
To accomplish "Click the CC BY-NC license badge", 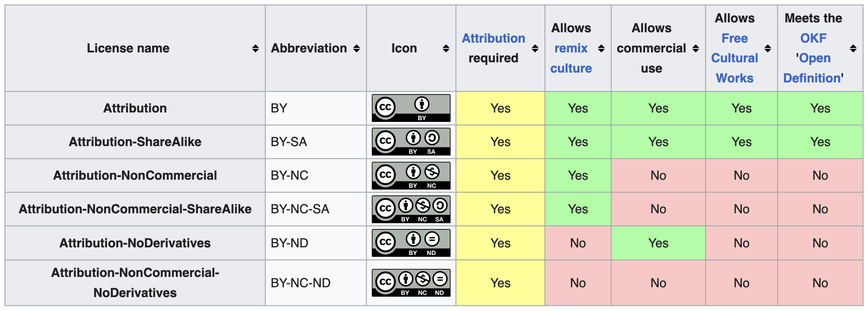I will (411, 175).
